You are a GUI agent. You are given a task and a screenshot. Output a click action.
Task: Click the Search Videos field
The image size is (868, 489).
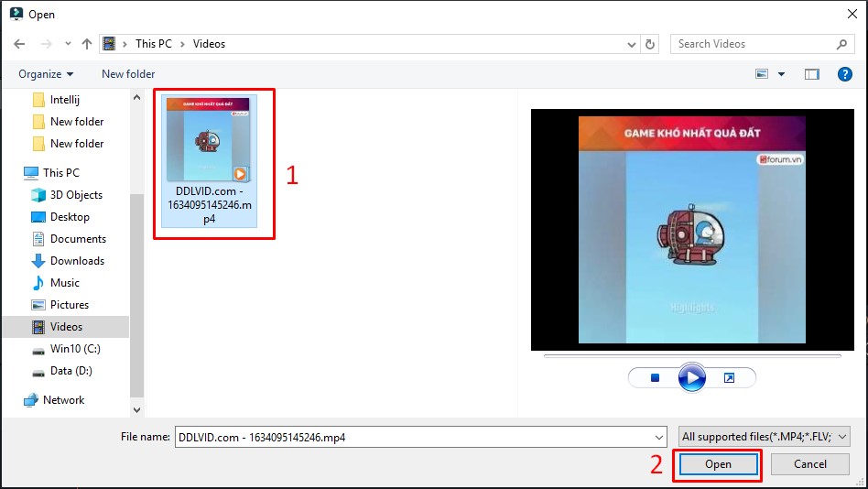coord(753,44)
